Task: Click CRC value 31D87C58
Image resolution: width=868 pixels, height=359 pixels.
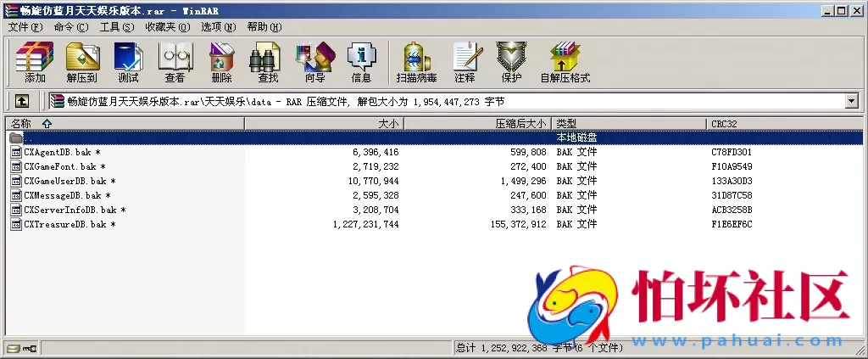Action: [732, 195]
